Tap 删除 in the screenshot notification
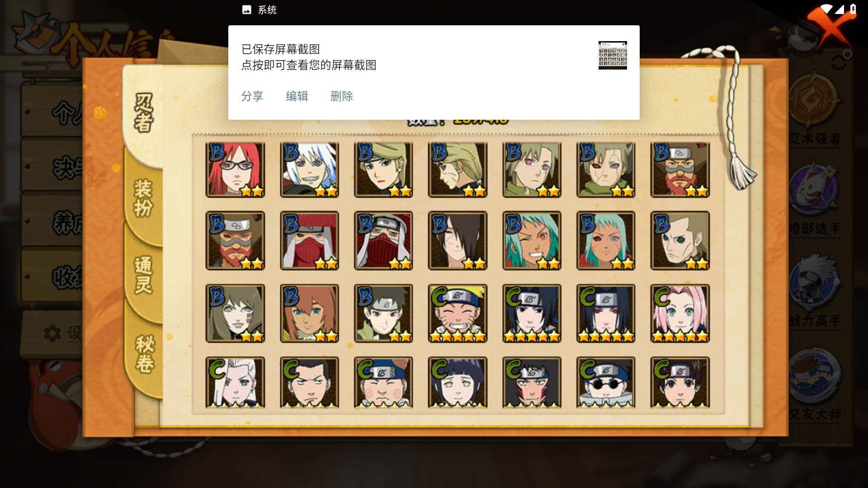Screen dimensions: 868x488 342,96
